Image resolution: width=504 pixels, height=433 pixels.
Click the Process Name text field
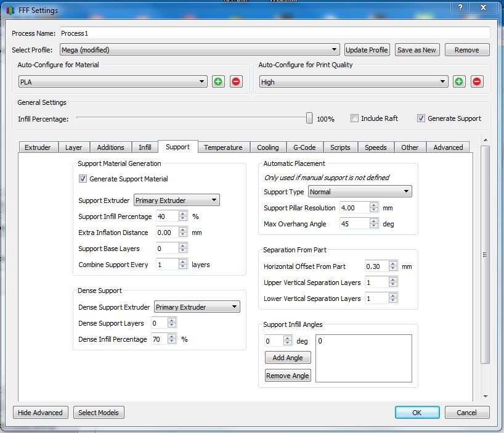tap(274, 33)
